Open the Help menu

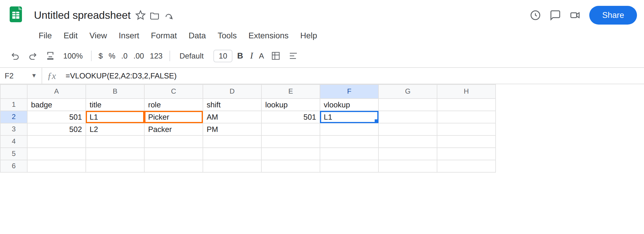pyautogui.click(x=309, y=36)
